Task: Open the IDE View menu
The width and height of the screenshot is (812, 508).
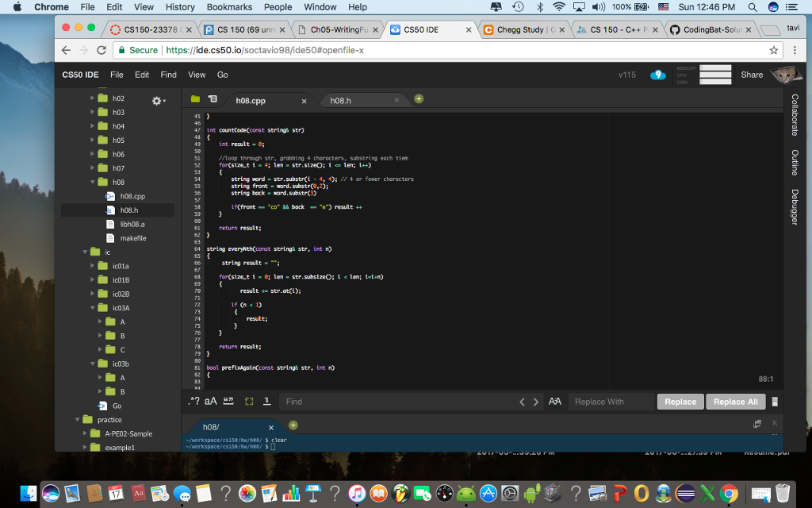Action: click(197, 75)
